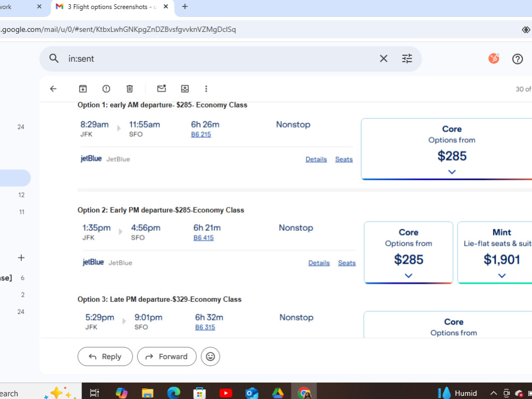Open Microsoft Edge from the taskbar
The height and width of the screenshot is (399, 532).
tap(173, 393)
